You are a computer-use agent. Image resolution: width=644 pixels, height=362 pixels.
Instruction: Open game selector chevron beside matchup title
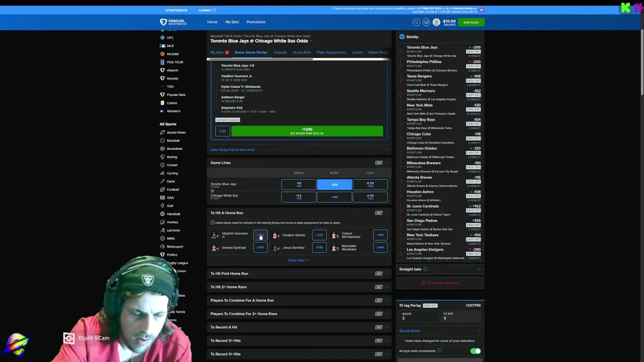(x=311, y=41)
